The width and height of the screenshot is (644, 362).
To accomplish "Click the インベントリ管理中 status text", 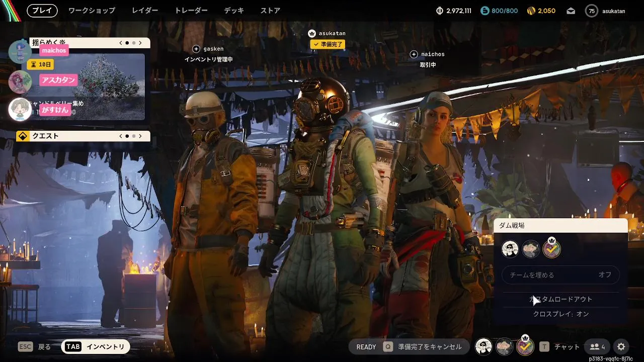I will 208,59.
